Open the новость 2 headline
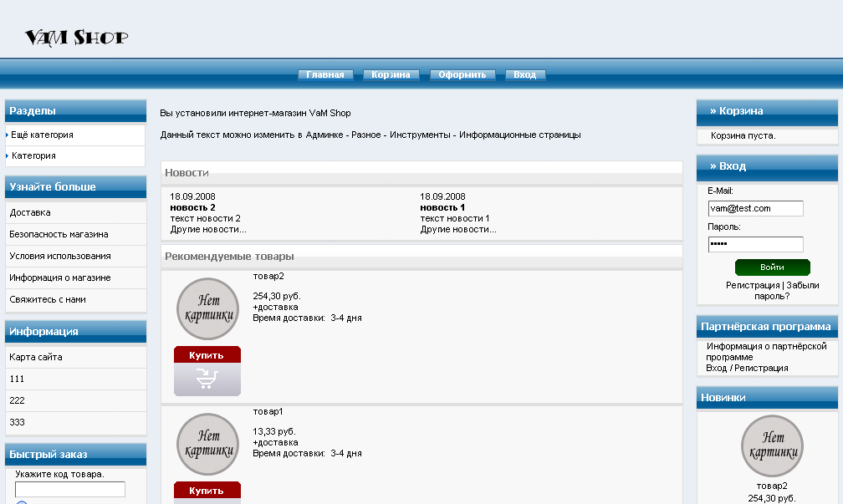The height and width of the screenshot is (504, 843). click(192, 207)
